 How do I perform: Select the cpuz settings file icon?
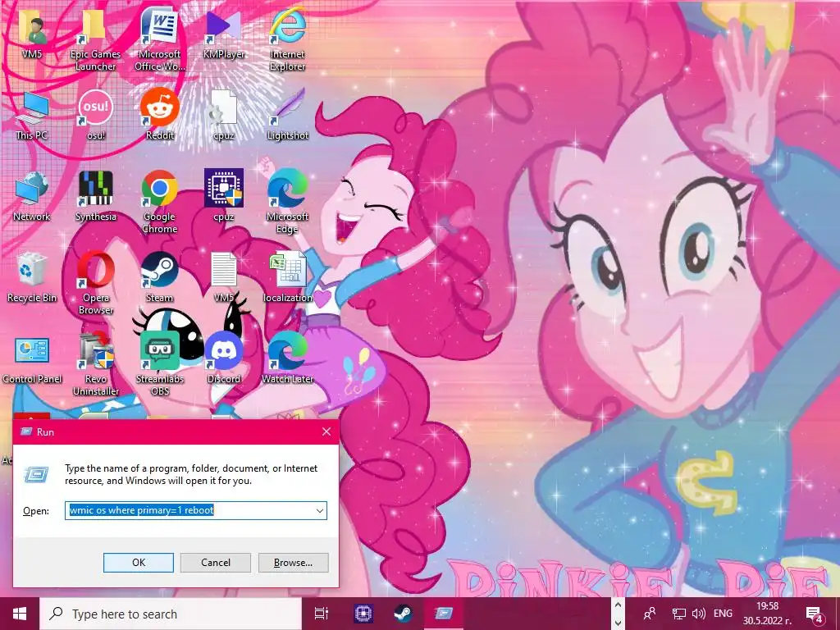point(224,116)
